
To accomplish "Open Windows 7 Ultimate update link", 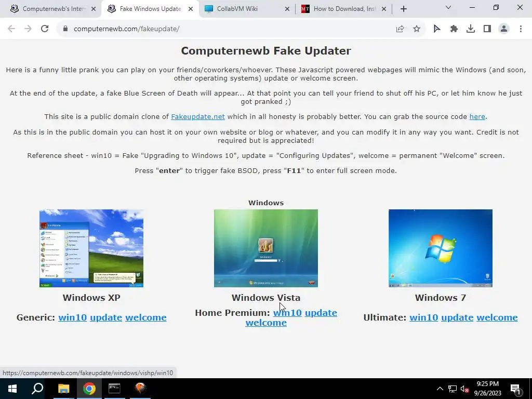I will click(457, 317).
